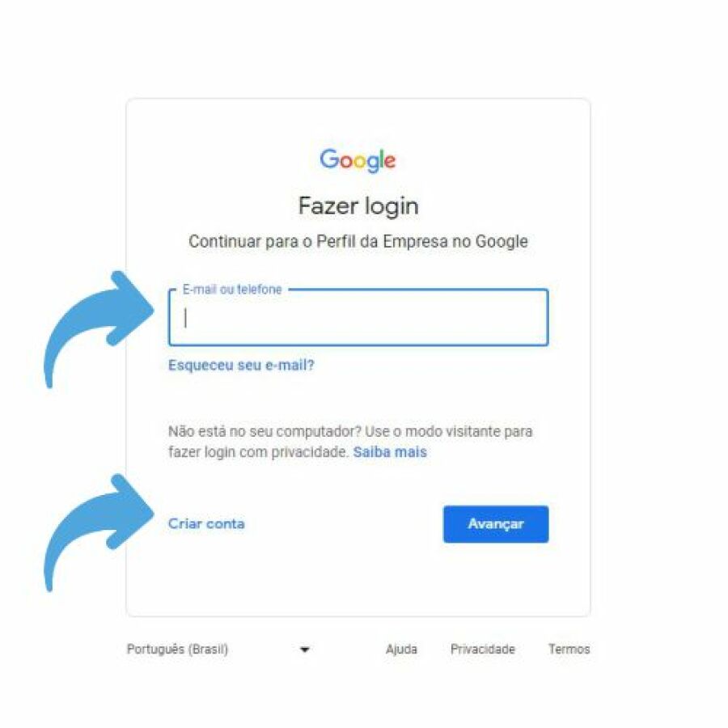Follow the Saiba mais link

pyautogui.click(x=390, y=452)
